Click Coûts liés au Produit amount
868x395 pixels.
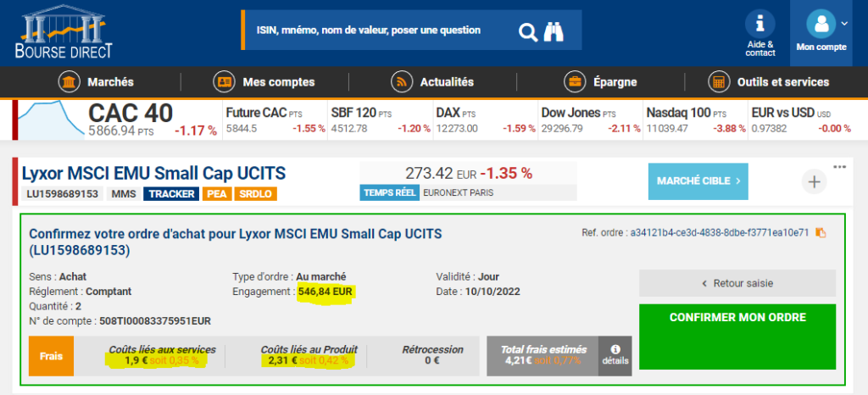point(309,360)
